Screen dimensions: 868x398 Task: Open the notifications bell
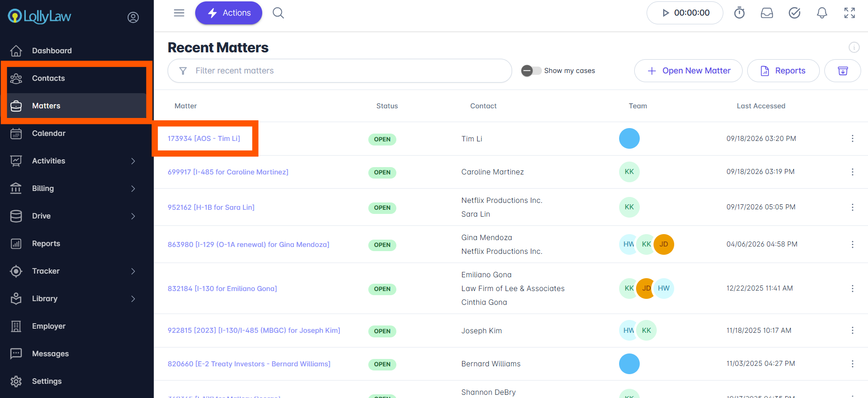822,13
